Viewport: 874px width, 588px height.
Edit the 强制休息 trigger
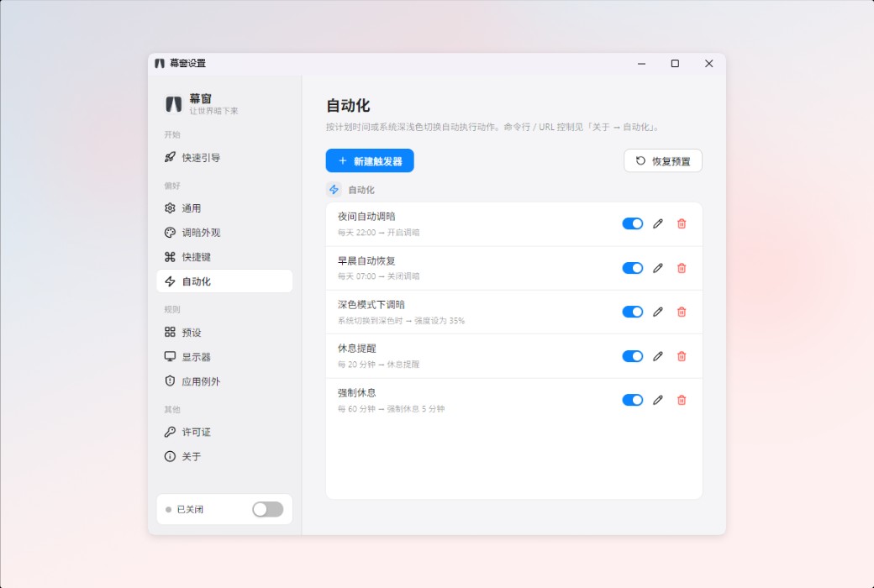[x=658, y=400]
